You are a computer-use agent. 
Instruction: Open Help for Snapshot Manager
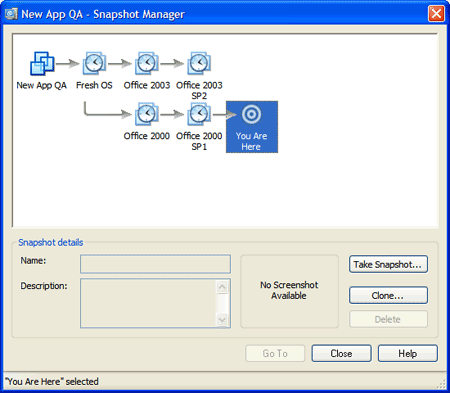[408, 353]
